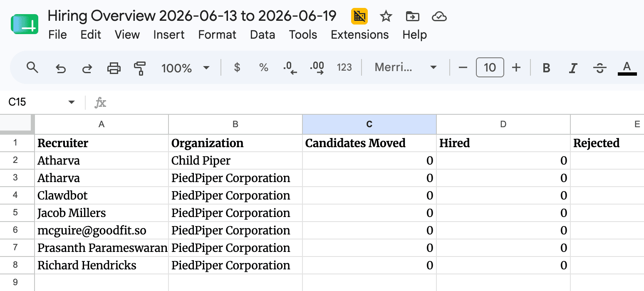Toggle bold formatting
Viewport: 644px width, 291px height.
[x=547, y=68]
